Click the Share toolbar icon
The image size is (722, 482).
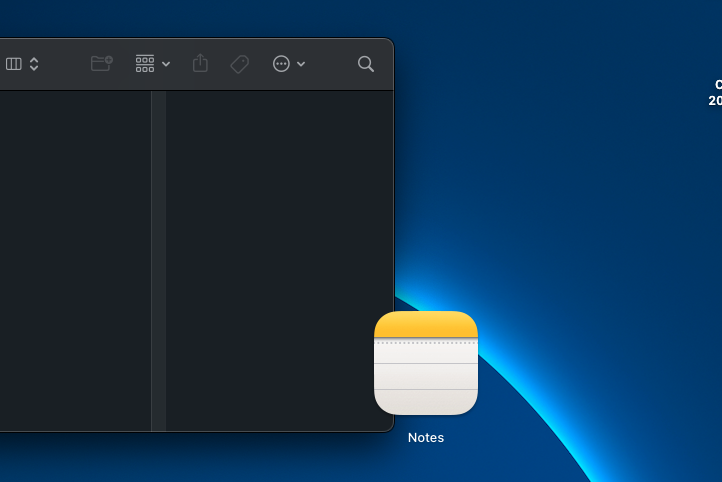(200, 64)
